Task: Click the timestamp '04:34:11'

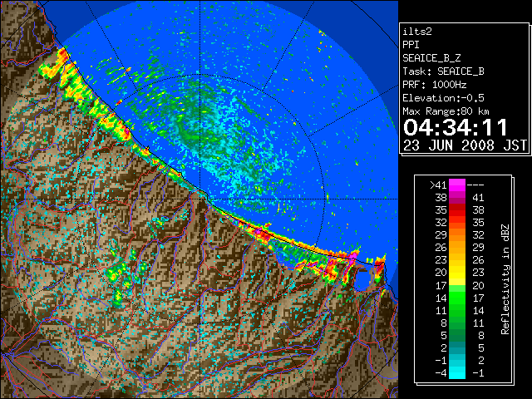Action: point(456,127)
